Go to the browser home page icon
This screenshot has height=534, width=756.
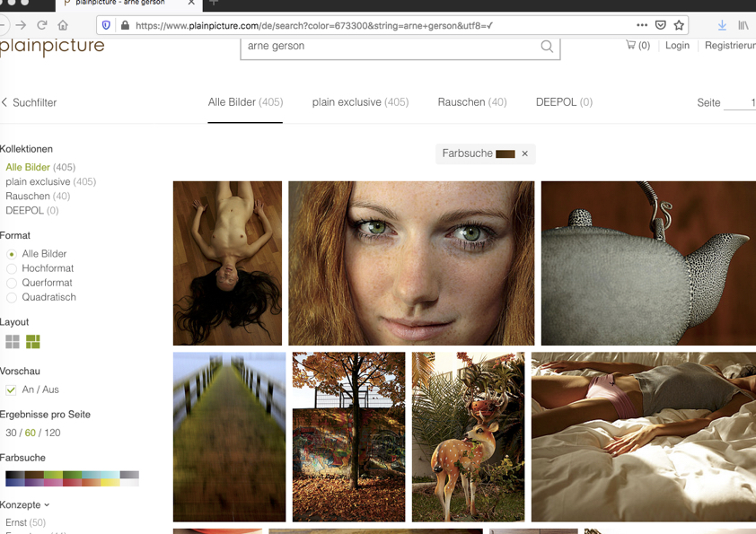click(63, 25)
